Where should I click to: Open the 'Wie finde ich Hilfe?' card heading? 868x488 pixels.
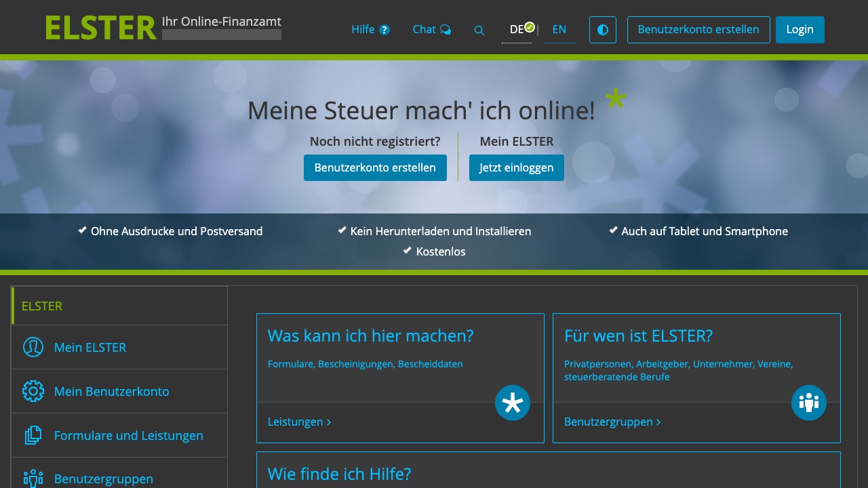[340, 474]
